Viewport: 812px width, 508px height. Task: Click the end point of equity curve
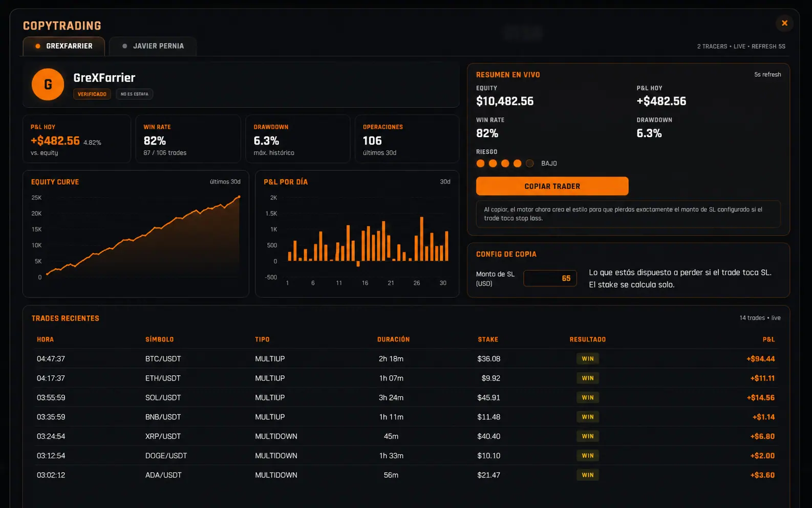point(239,197)
